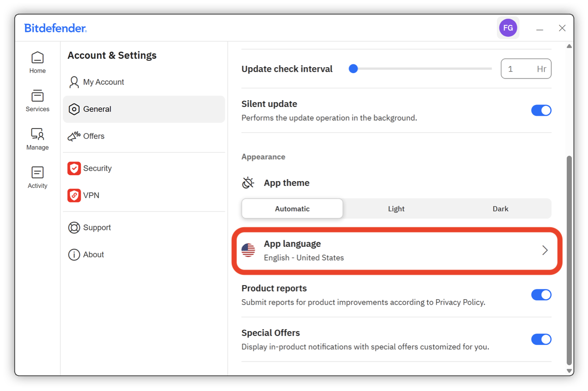Select the Light theme option
Viewport: 588px width, 391px height.
[x=396, y=209]
